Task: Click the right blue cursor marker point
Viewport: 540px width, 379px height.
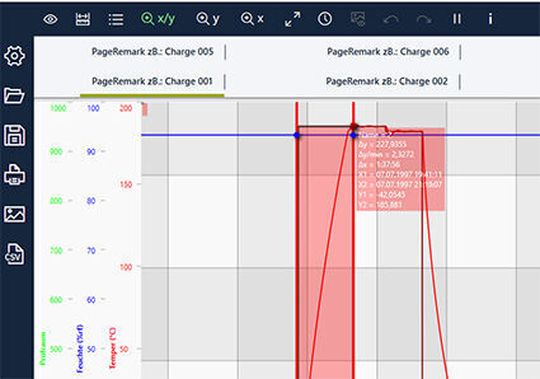Action: [353, 135]
